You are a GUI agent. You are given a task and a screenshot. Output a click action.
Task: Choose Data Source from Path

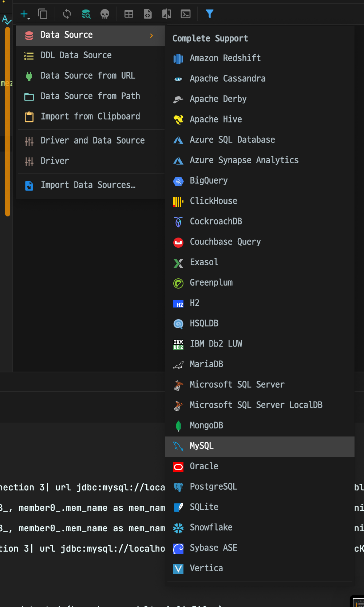[x=91, y=97]
